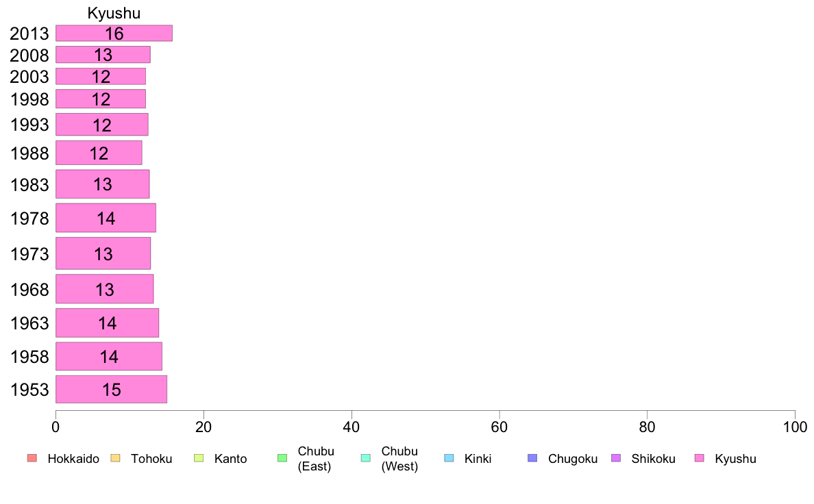Click the 1963 year axis label
Image resolution: width=814 pixels, height=504 pixels.
29,323
